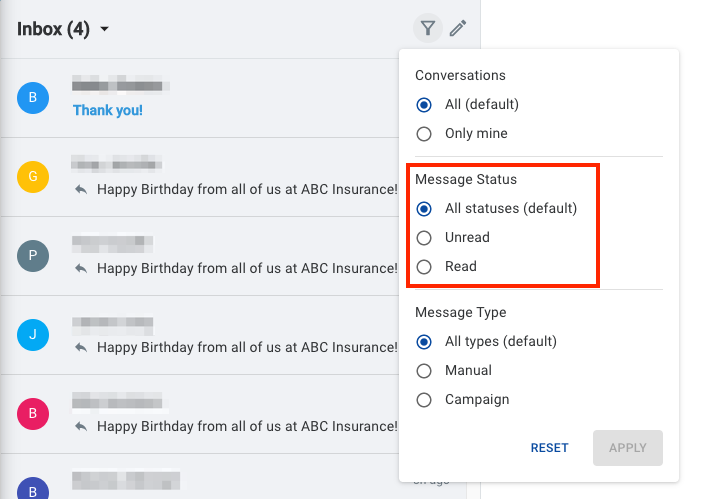
Task: Select All types (default) radio button
Action: [x=424, y=342]
